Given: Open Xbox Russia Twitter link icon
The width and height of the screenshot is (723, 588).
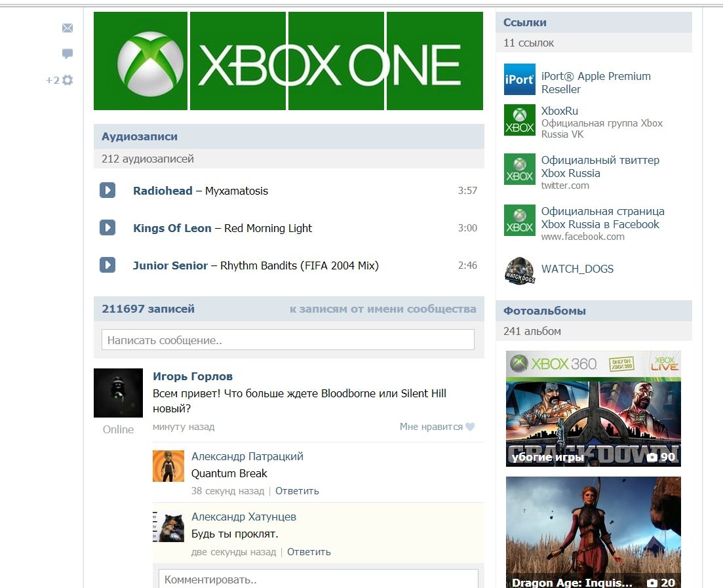Looking at the screenshot, I should click(x=520, y=168).
